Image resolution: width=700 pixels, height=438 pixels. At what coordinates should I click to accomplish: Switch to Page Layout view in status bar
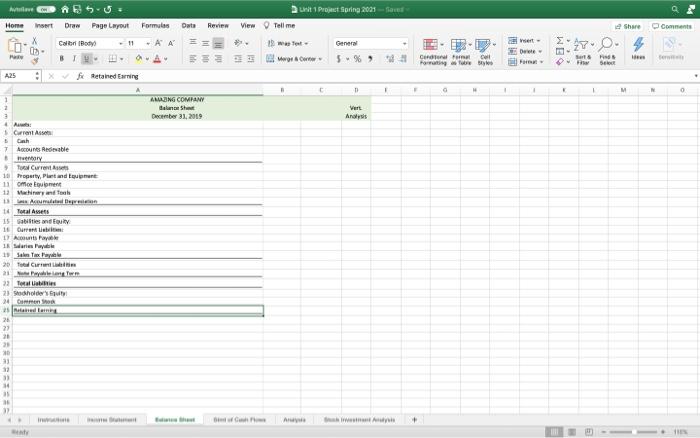coord(572,432)
